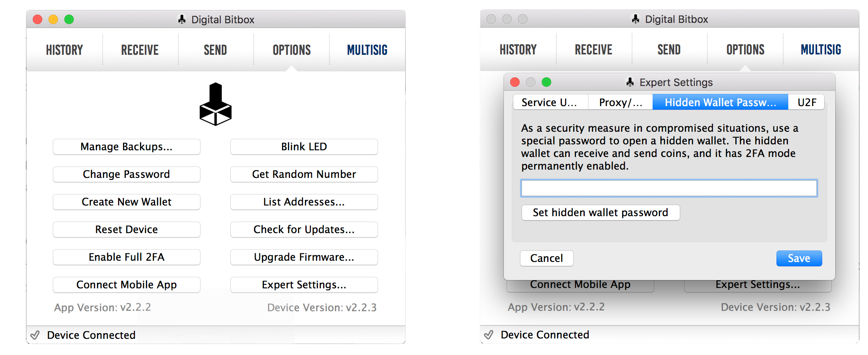The height and width of the screenshot is (355, 868).
Task: Switch to the Proxy/… settings tab
Action: (x=620, y=102)
